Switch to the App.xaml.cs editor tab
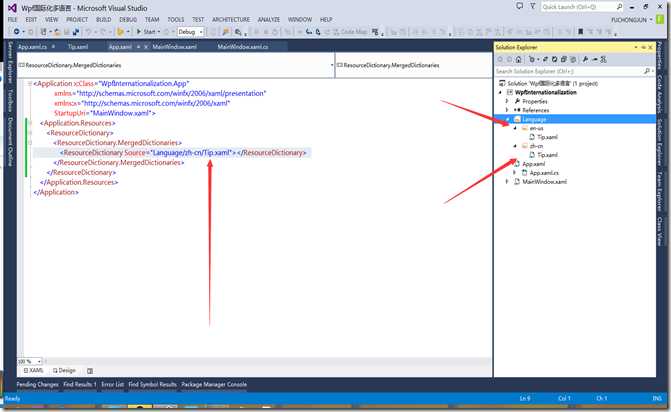The width and height of the screenshot is (671, 412). [33, 47]
